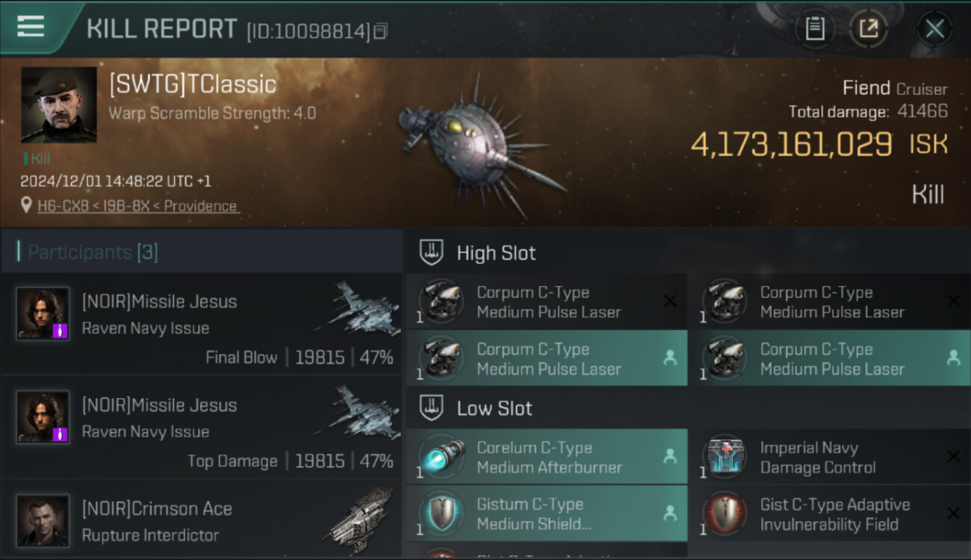Click the High Slot section icon

(x=432, y=252)
